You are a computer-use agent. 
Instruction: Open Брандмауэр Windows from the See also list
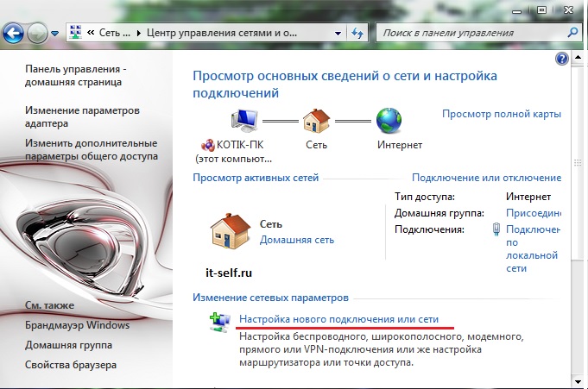point(77,325)
